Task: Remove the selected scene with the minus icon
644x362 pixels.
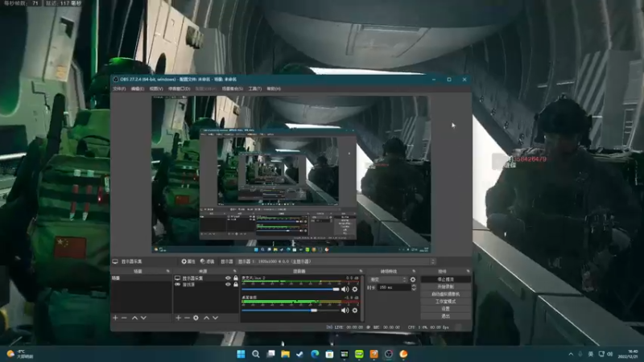Action: click(124, 318)
